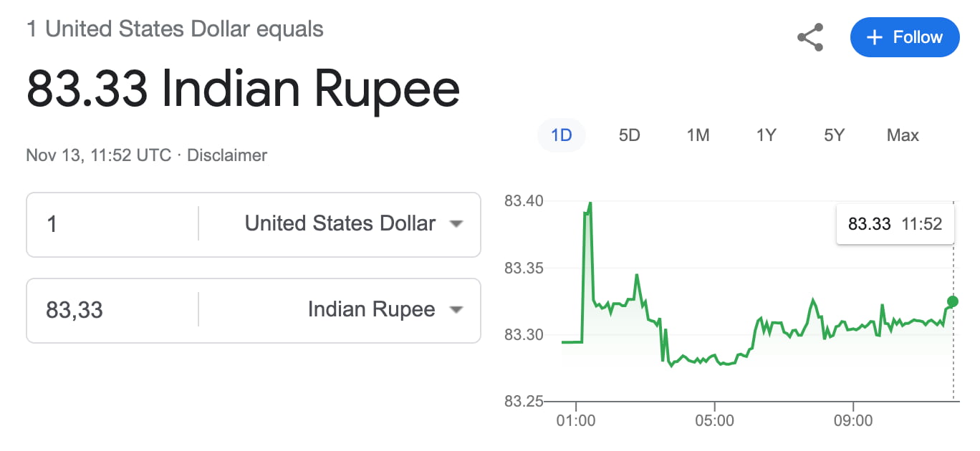Show the Max time range

[903, 135]
